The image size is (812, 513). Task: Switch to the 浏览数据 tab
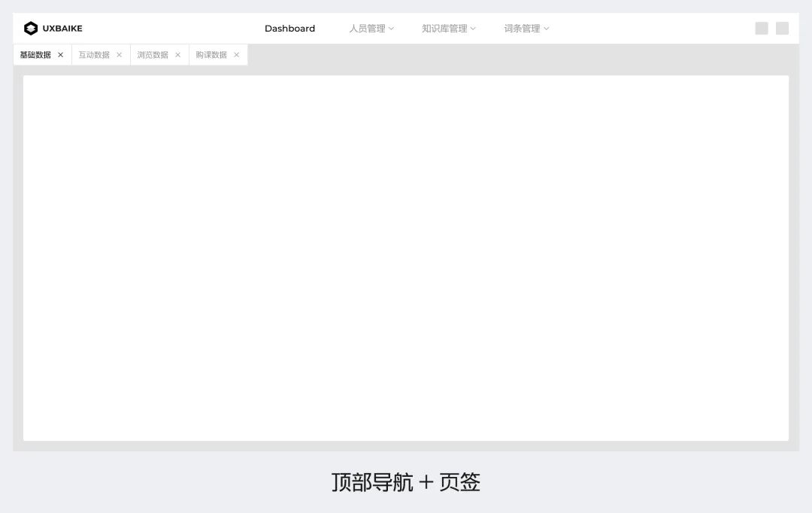(x=152, y=54)
